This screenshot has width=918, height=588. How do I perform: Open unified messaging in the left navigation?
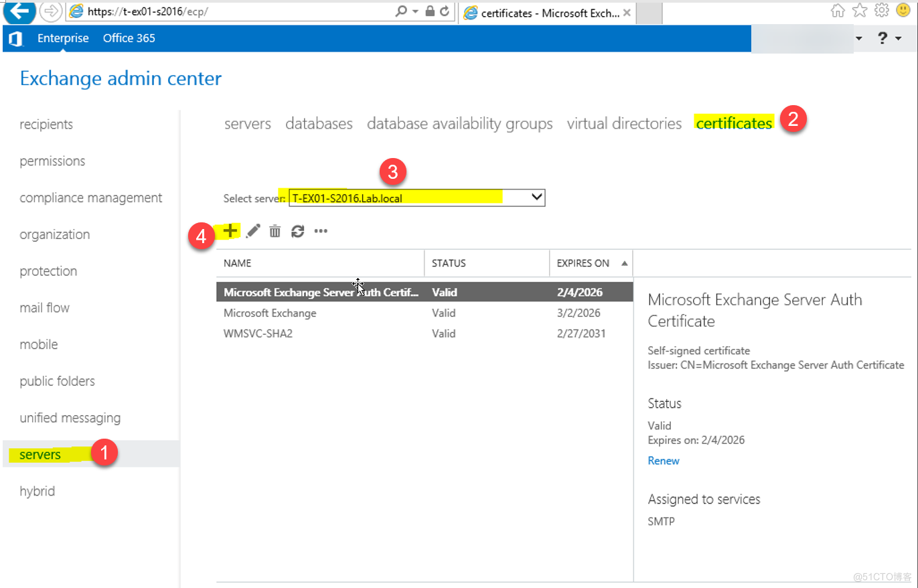[70, 418]
